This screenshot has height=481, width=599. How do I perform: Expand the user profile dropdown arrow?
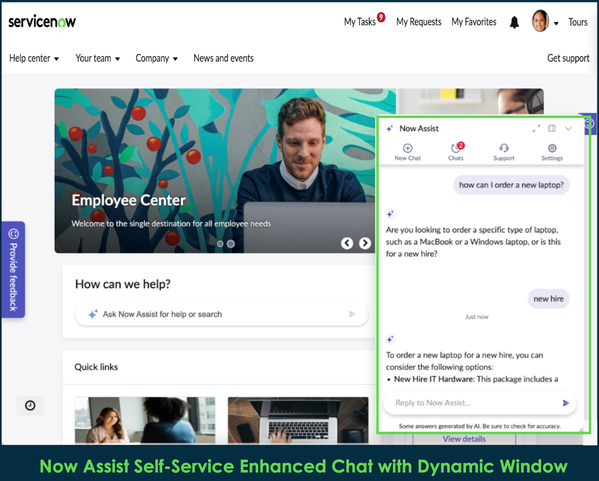tap(556, 23)
